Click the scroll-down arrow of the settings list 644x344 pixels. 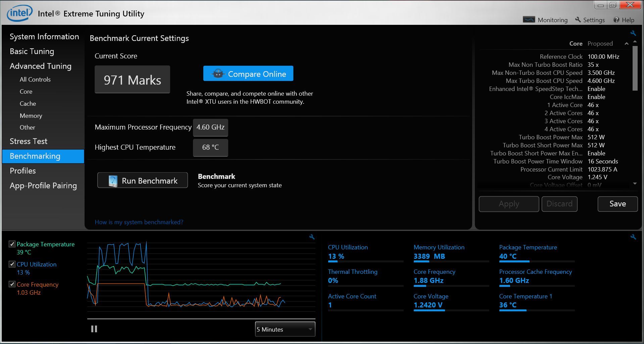635,184
